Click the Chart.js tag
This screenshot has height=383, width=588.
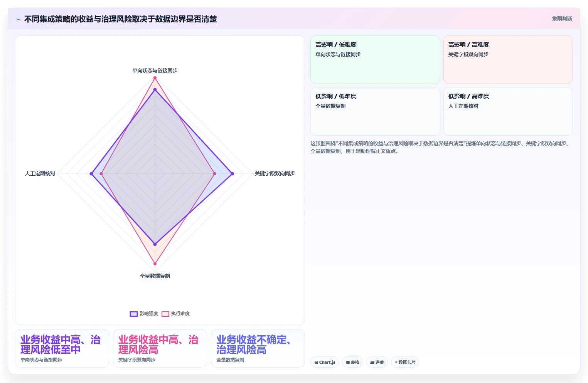325,362
